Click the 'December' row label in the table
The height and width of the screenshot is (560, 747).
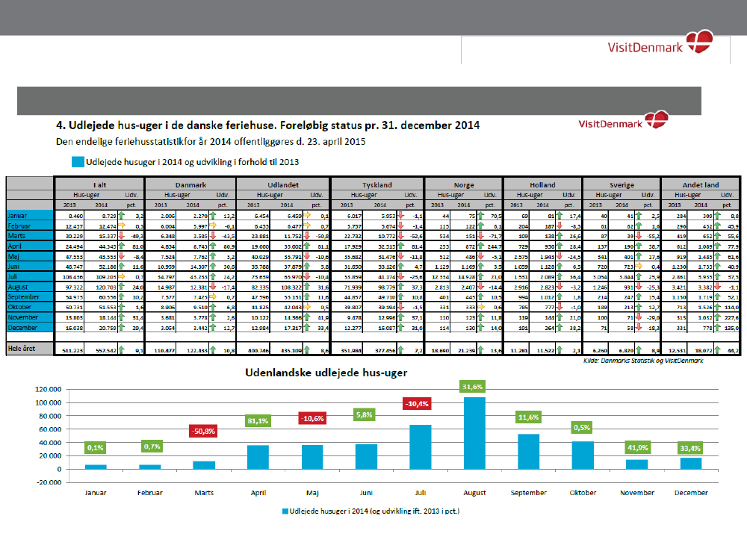[x=30, y=328]
